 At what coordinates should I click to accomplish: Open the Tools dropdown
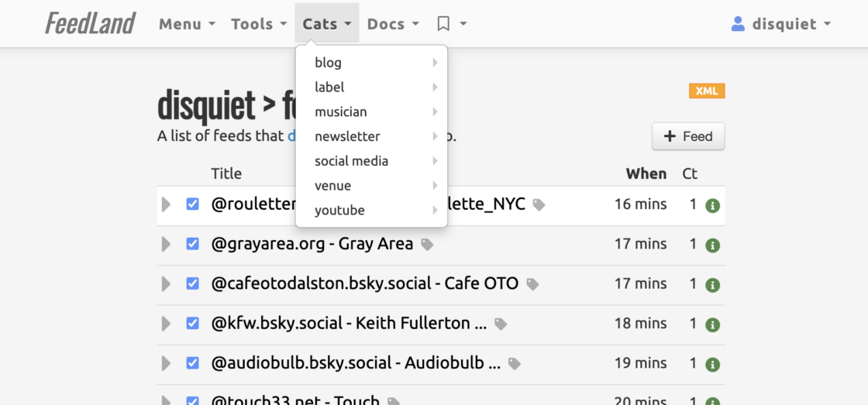259,24
